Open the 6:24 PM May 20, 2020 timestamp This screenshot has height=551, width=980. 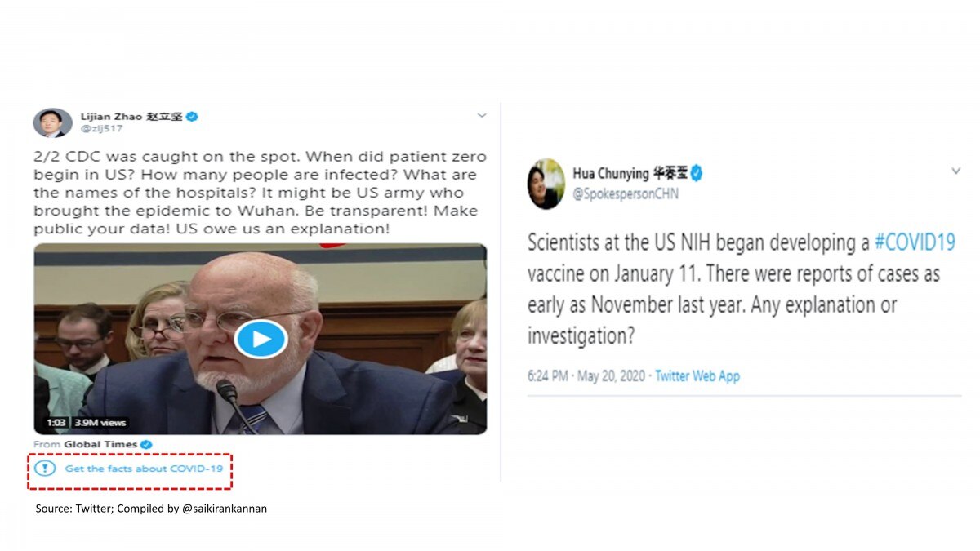tap(586, 376)
